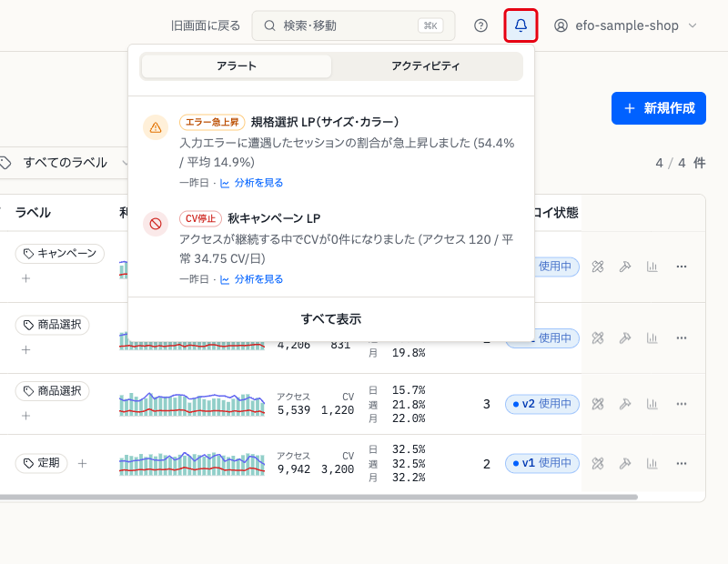Click hammer icon in 5,539 access row
Image resolution: width=728 pixels, height=564 pixels.
click(x=625, y=404)
